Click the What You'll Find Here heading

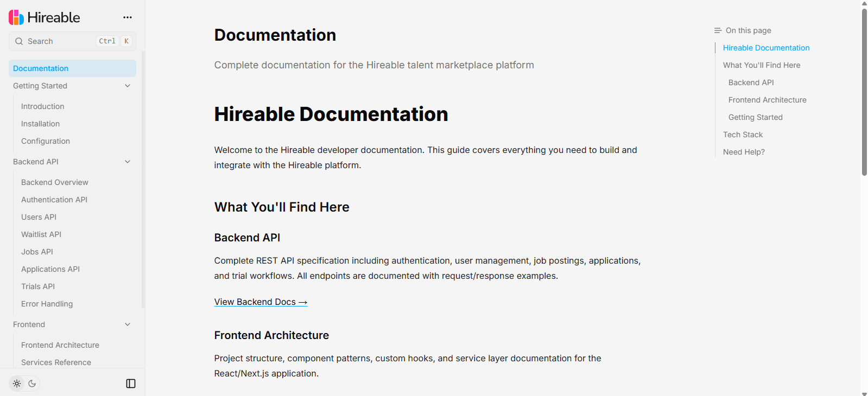click(282, 207)
